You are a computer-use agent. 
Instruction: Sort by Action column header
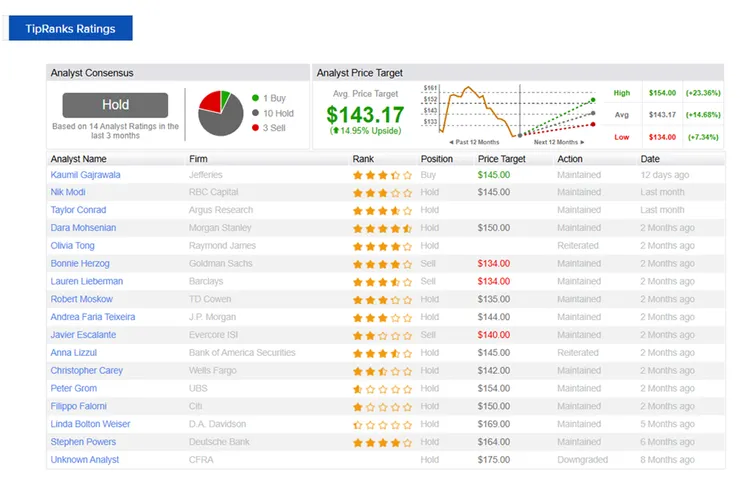pos(570,159)
